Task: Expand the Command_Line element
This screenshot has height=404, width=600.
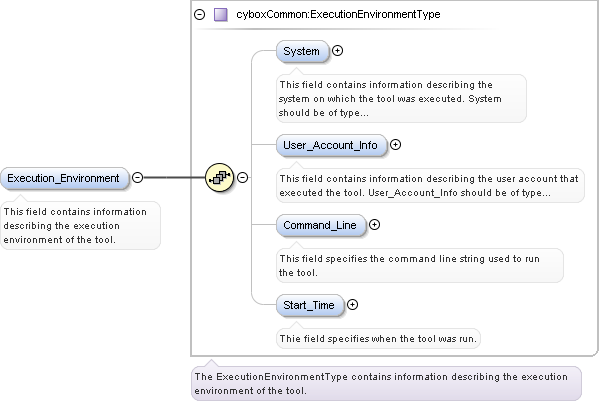Action: (375, 225)
